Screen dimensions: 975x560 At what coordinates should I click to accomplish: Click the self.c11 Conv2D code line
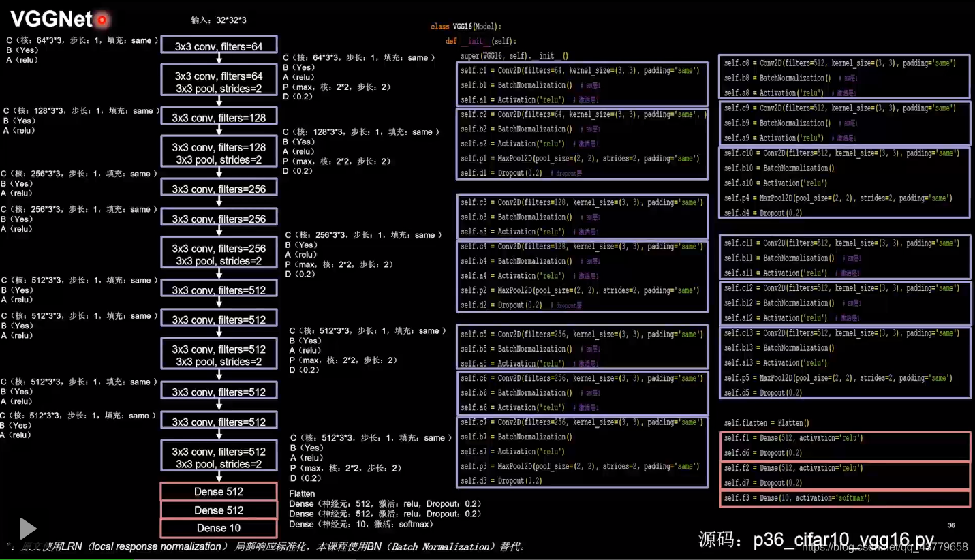click(x=842, y=243)
